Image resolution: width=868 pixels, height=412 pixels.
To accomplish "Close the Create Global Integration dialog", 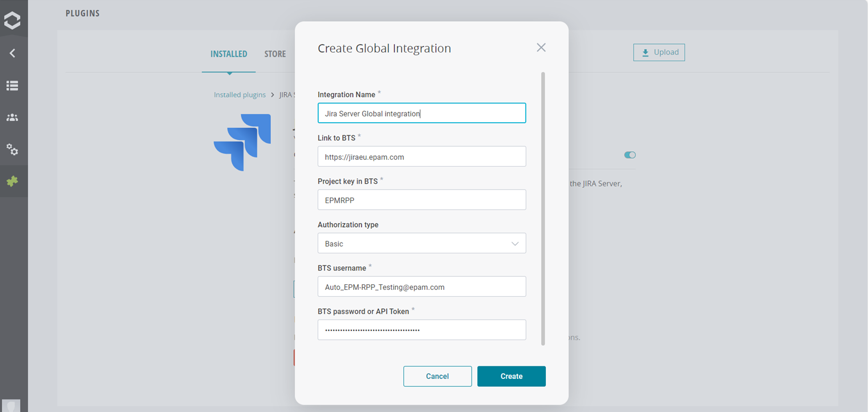I will [x=541, y=47].
